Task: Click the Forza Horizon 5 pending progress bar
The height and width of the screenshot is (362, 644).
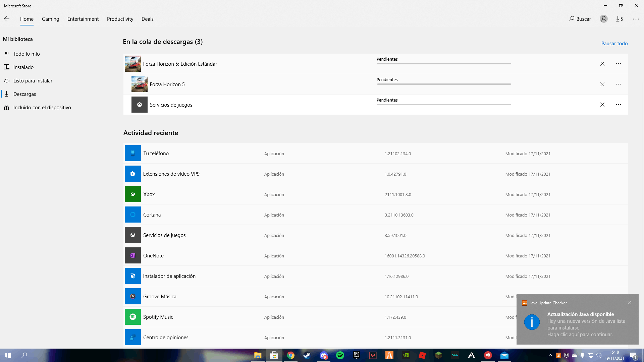Action: coord(444,84)
